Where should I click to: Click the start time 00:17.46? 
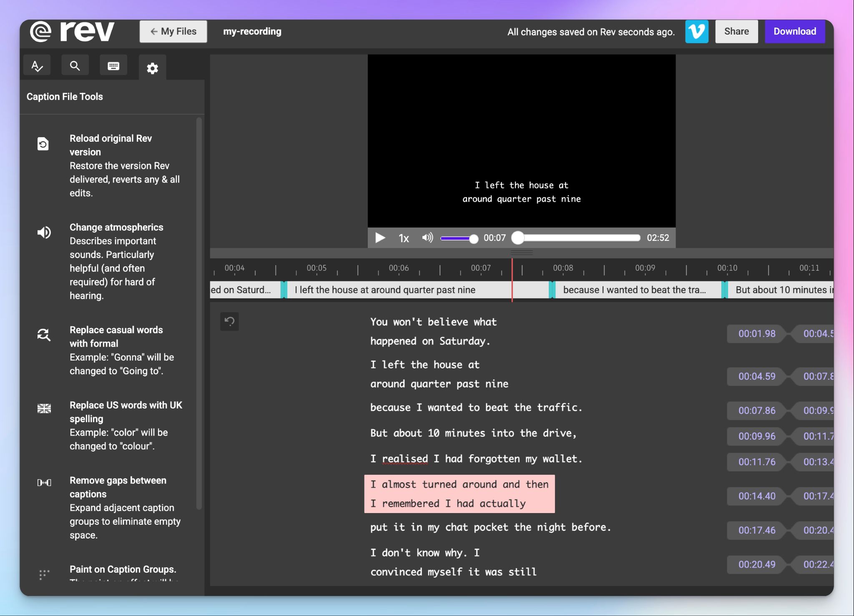(x=756, y=530)
